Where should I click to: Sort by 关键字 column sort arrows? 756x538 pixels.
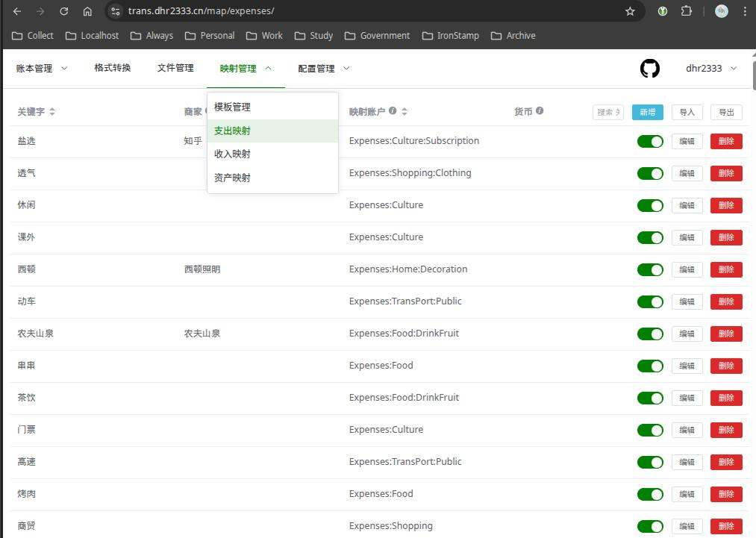point(52,112)
